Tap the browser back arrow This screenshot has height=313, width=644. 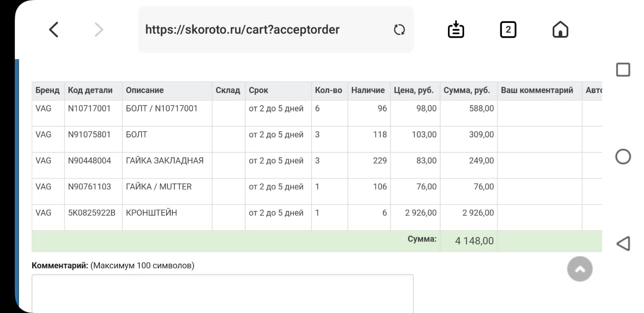point(54,30)
